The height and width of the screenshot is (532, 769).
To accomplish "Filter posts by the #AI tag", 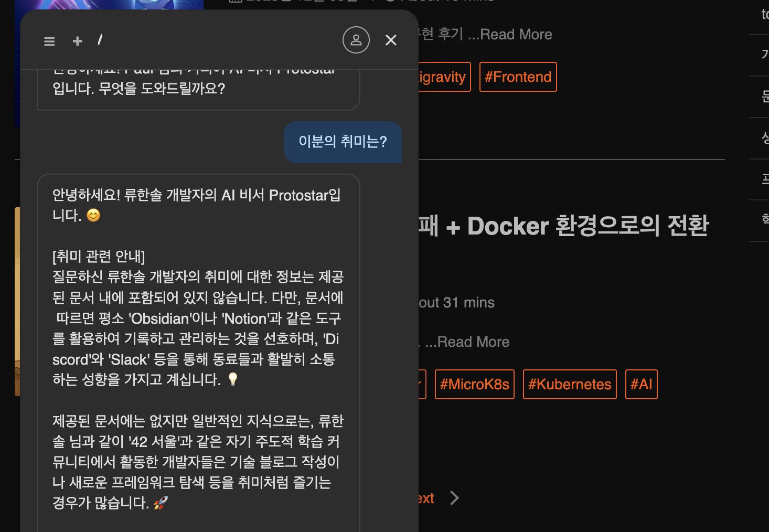I will (x=641, y=385).
